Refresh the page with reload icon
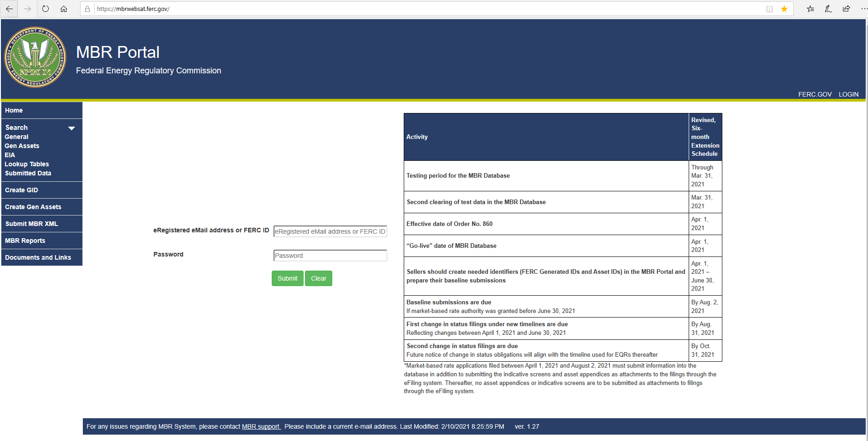This screenshot has height=441, width=868. 46,9
